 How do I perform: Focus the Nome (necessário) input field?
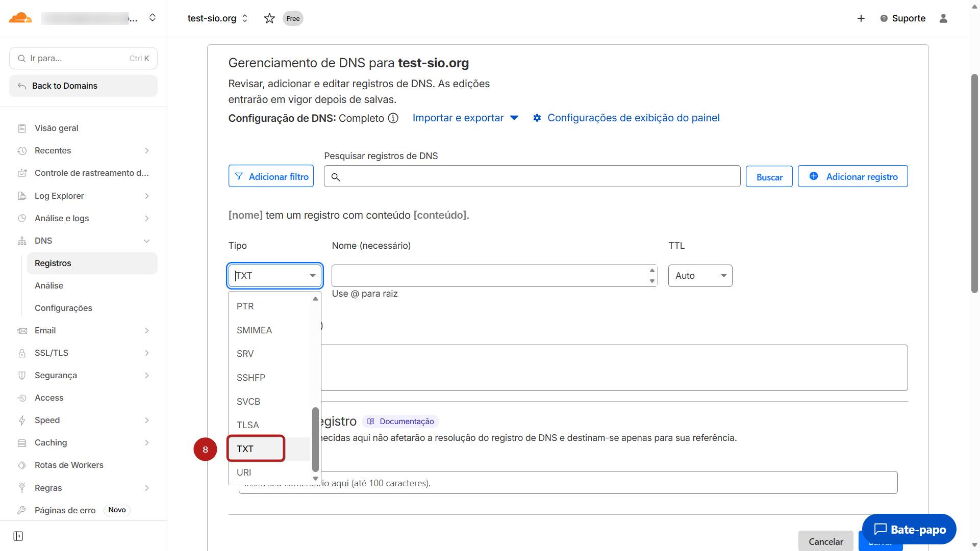pos(489,276)
